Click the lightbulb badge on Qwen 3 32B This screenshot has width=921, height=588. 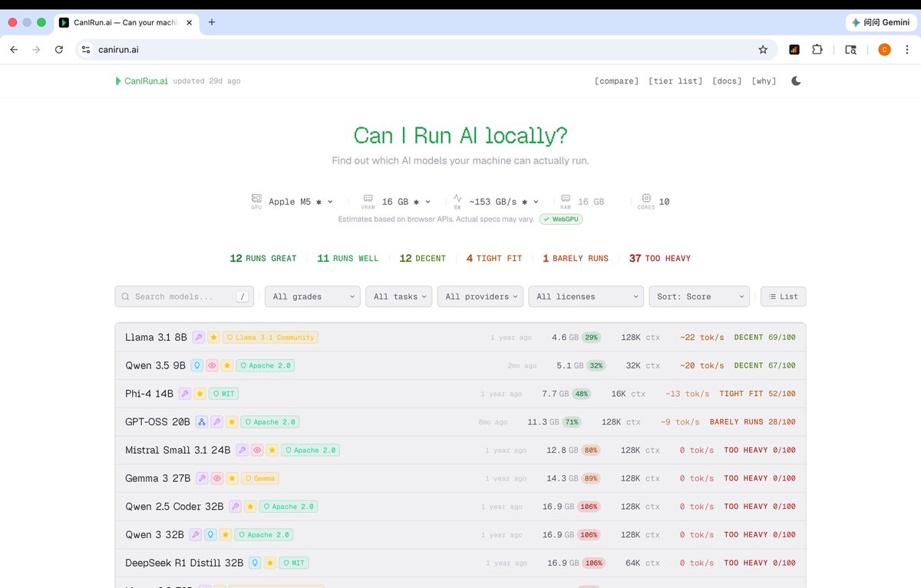point(210,534)
